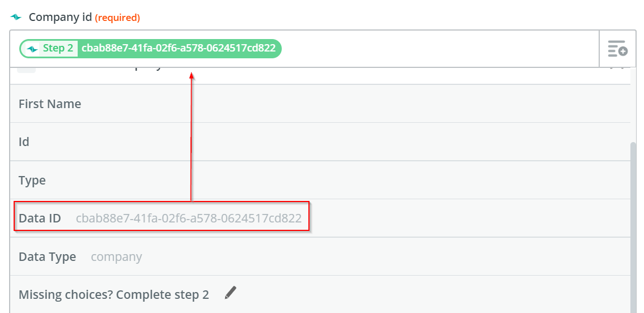Click the Company id label text
This screenshot has height=313, width=644.
click(x=60, y=17)
